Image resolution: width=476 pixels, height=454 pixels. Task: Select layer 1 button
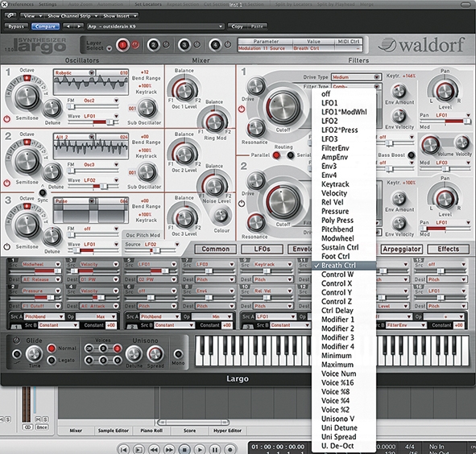122,46
